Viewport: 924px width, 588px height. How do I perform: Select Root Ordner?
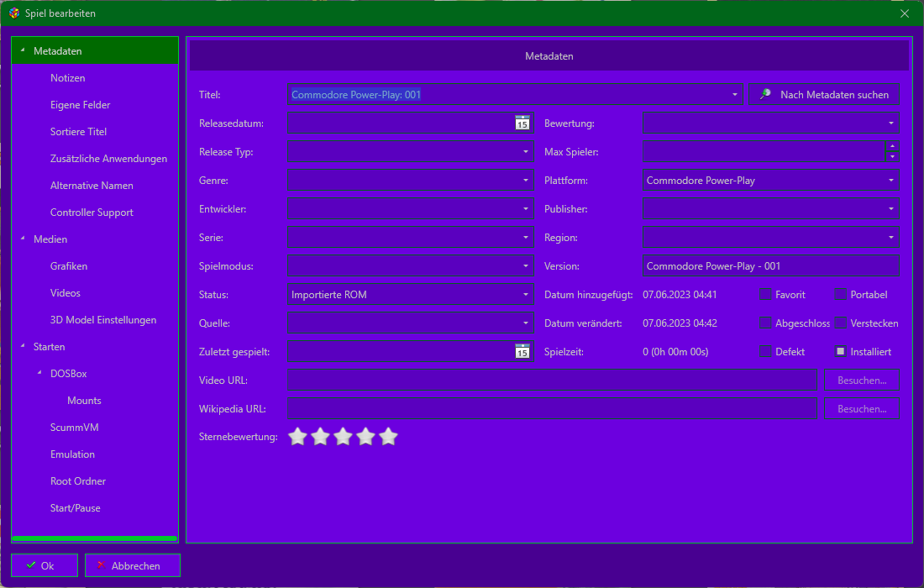click(x=78, y=481)
